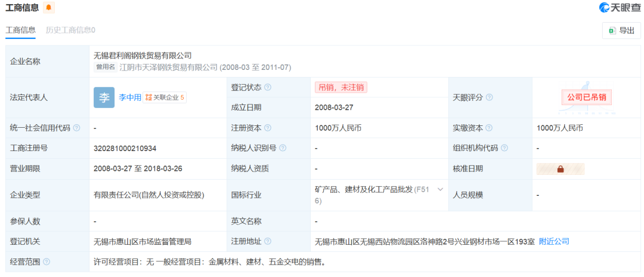Viewport: 644px width, 277px height.
Task: Click help icon next to 注册资本
Action: pos(268,128)
